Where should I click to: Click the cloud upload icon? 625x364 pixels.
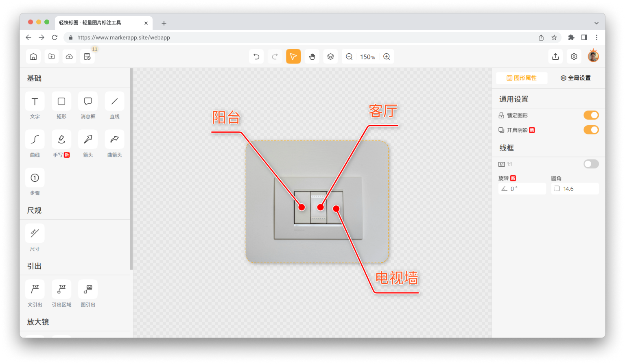pyautogui.click(x=70, y=57)
